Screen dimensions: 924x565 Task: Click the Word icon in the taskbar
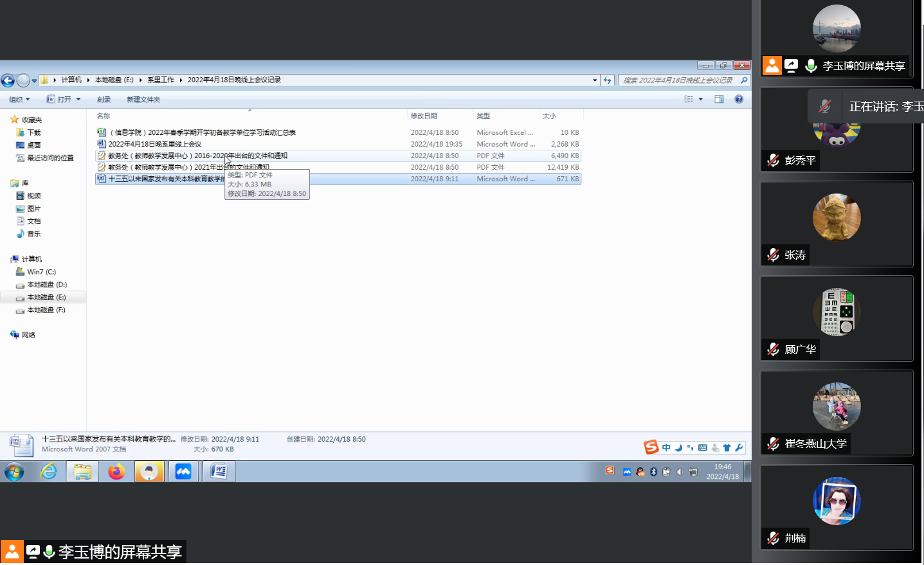(219, 472)
